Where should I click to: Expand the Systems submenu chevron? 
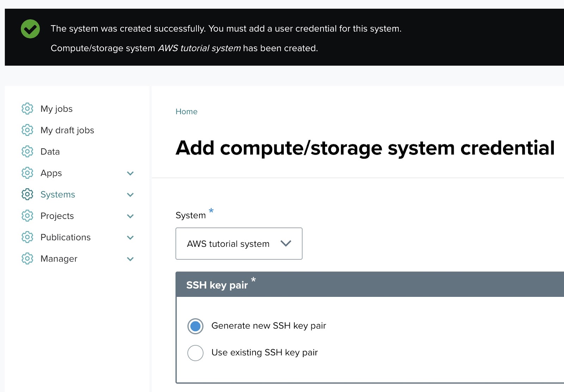pyautogui.click(x=130, y=195)
